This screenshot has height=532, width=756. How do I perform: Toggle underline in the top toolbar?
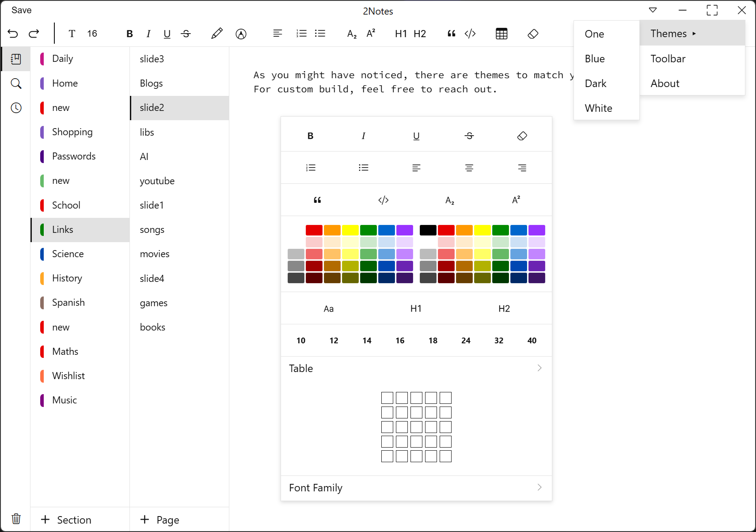click(x=167, y=34)
